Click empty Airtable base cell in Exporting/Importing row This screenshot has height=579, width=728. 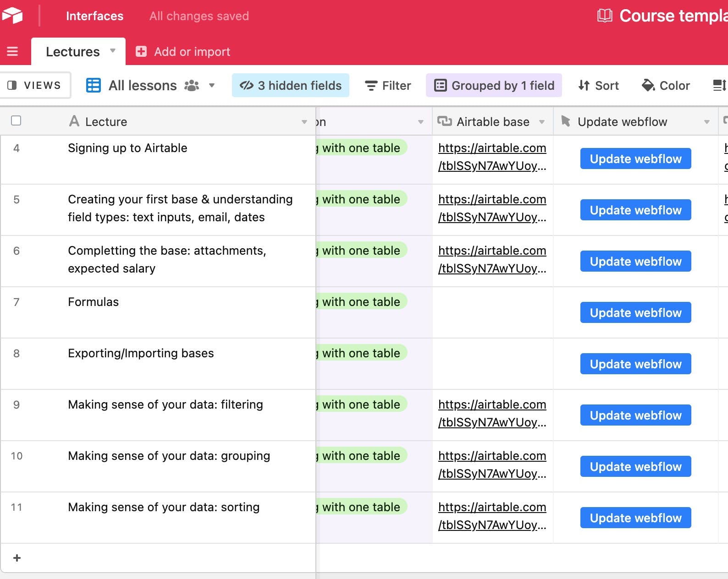point(493,364)
